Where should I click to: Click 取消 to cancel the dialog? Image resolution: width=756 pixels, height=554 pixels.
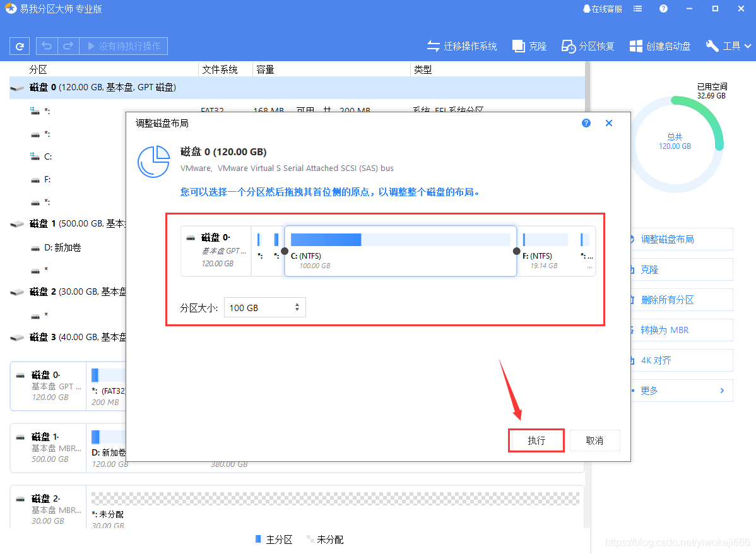[594, 440]
